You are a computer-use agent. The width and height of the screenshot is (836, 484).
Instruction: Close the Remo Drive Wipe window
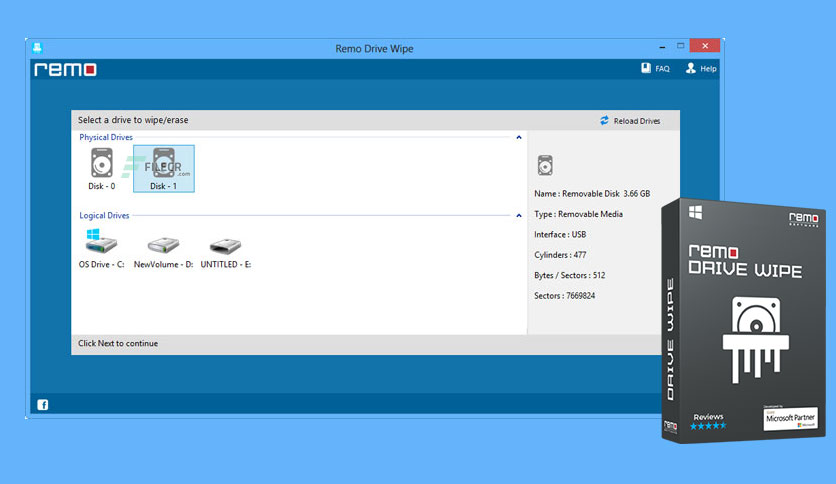[x=705, y=46]
